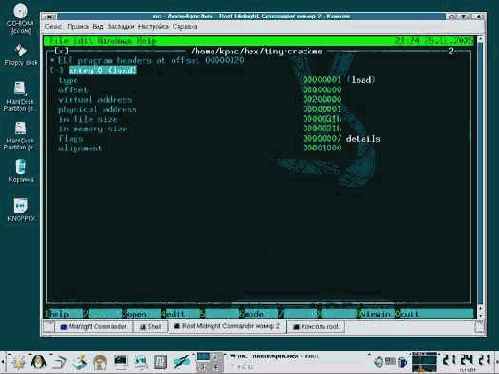Click the panel hide arrow at left edge
The height and width of the screenshot is (374, 499).
3,362
